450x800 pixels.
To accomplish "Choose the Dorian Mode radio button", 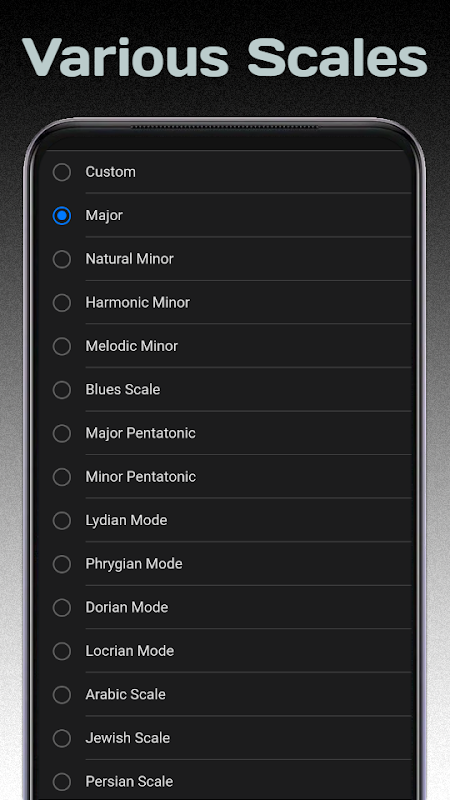I will point(62,608).
